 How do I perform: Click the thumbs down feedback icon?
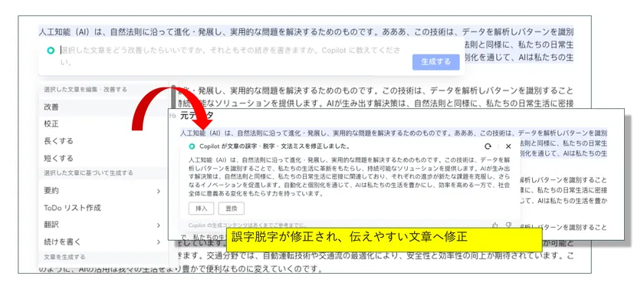coord(508,225)
